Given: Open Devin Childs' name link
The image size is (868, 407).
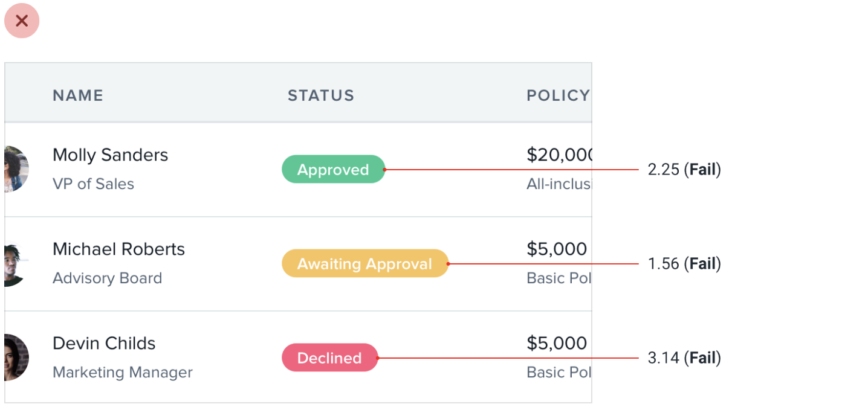Looking at the screenshot, I should tap(104, 344).
